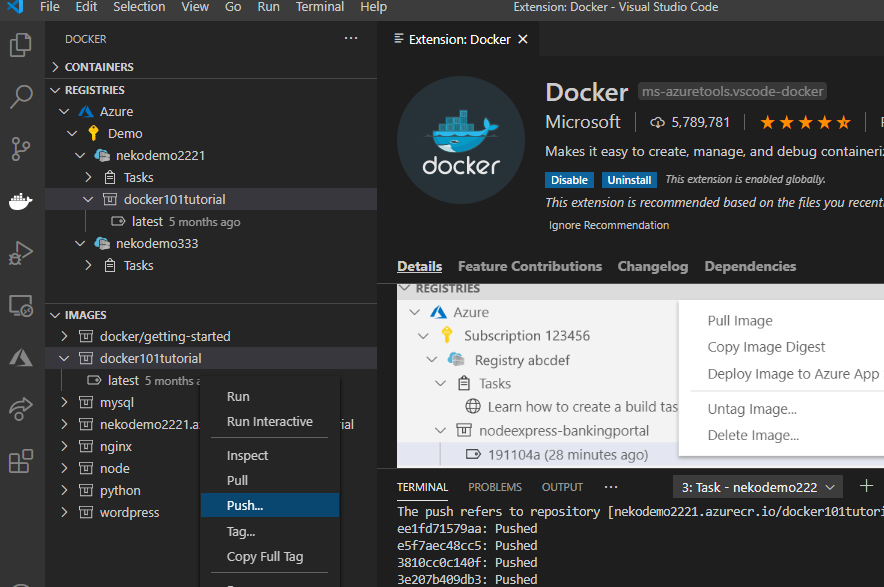Select Tag... from the context menu
Viewport: 884px width, 587px height.
coord(270,531)
